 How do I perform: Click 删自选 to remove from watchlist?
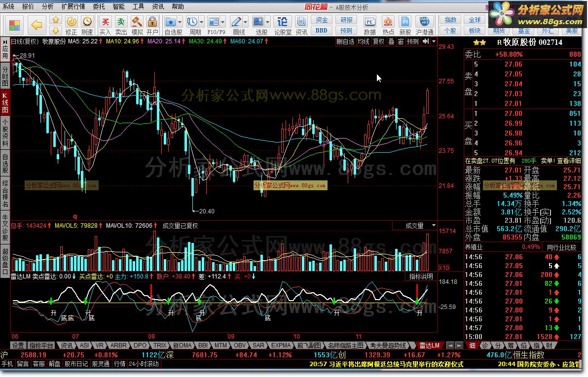(345, 41)
